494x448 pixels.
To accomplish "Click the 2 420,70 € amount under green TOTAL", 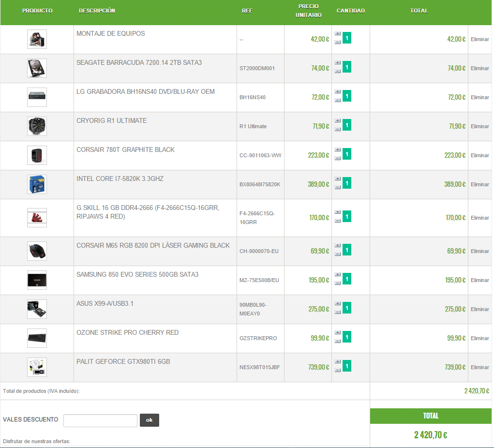I will pos(431,435).
